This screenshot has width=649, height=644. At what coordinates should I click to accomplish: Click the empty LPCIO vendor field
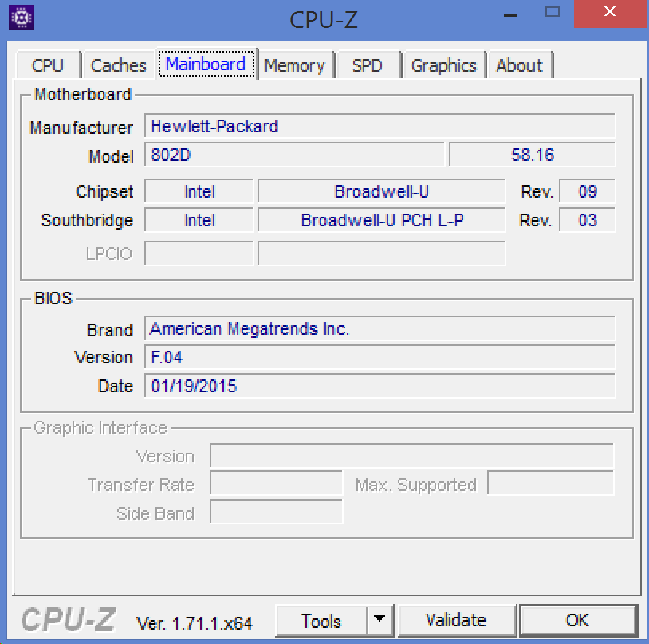[199, 253]
